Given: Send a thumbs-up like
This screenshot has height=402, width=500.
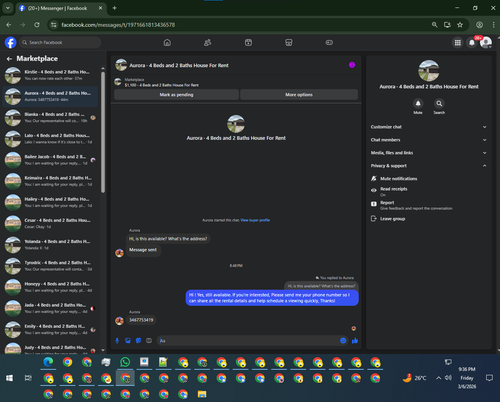Looking at the screenshot, I should tap(355, 341).
